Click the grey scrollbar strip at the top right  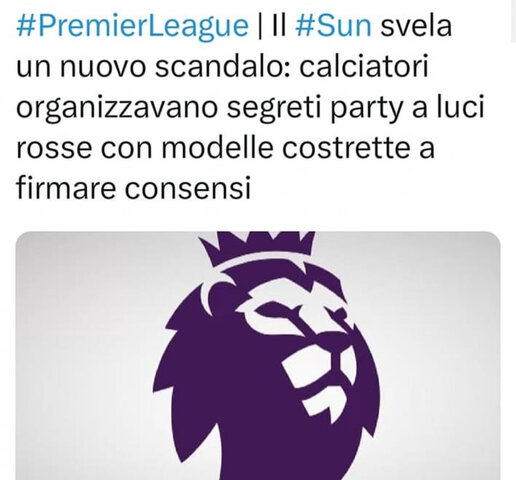tap(513, 21)
